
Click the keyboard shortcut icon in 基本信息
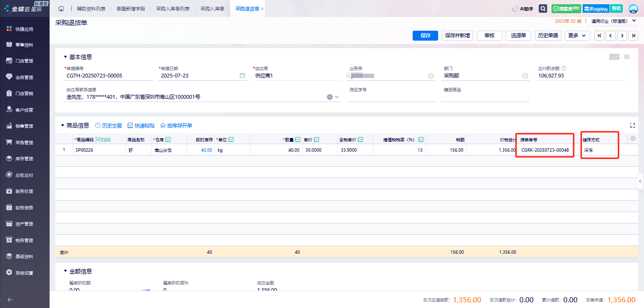614,57
